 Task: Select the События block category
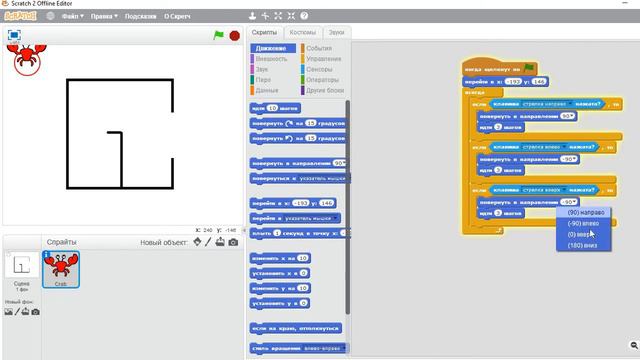pos(319,48)
